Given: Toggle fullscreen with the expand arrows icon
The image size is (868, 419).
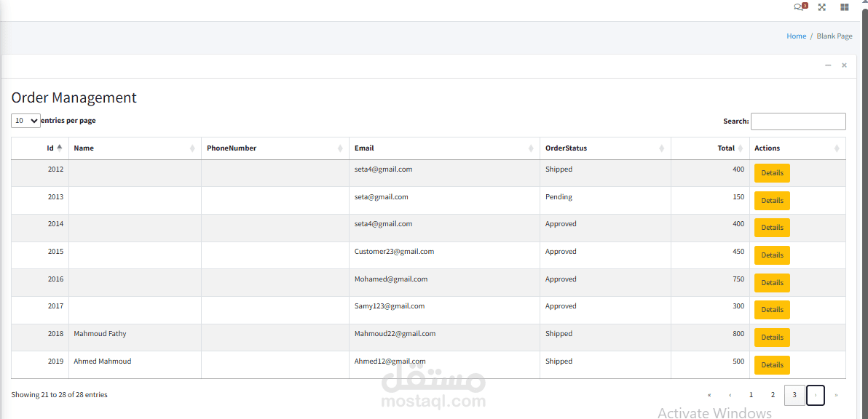Looking at the screenshot, I should [x=822, y=7].
